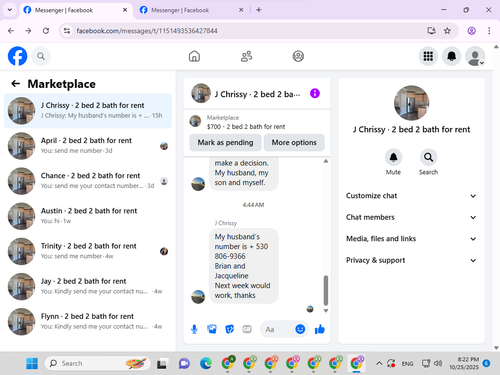500x375 pixels.
Task: Open Jay's 2 bed 2 bath conversation
Action: (88, 286)
